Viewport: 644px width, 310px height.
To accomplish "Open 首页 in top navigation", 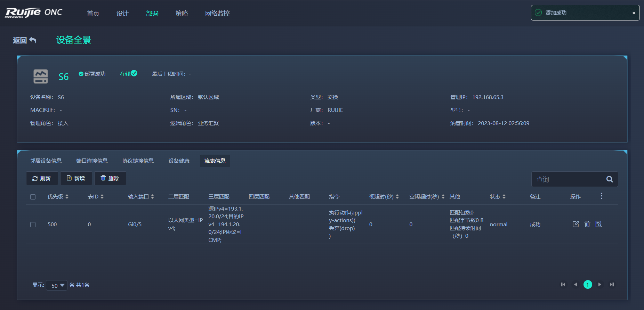I will (93, 13).
